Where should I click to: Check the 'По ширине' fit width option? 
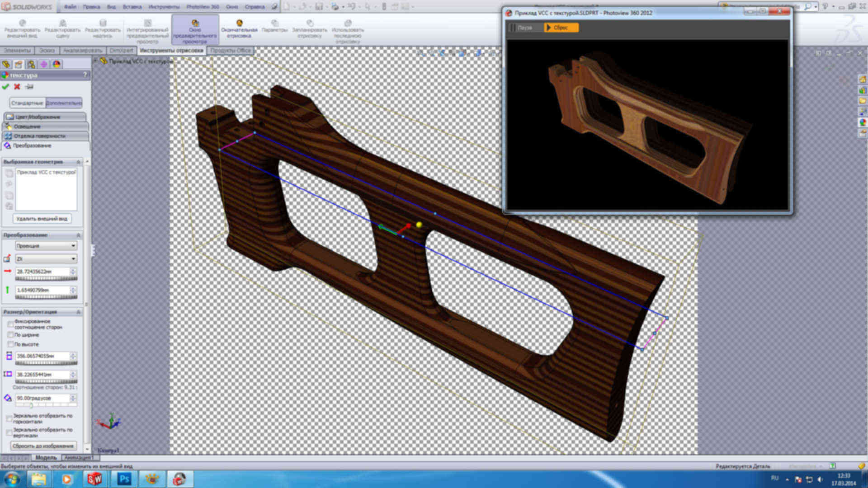pyautogui.click(x=10, y=335)
